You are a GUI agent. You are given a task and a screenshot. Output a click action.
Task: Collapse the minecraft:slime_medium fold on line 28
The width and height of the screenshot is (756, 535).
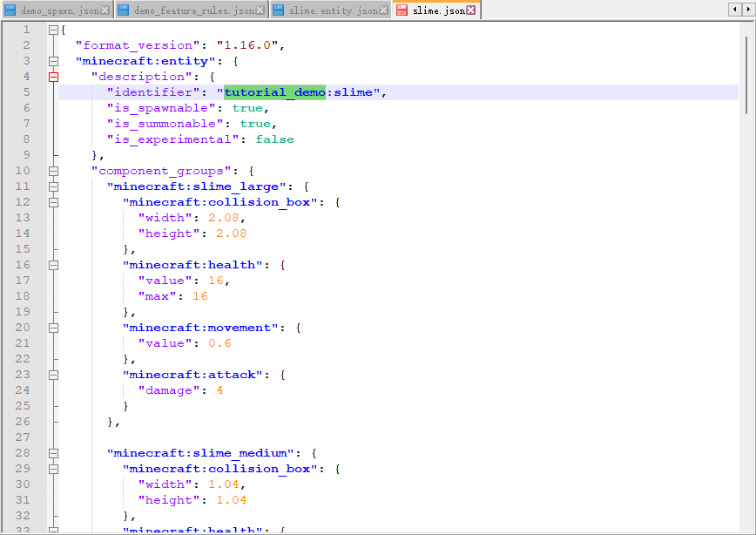click(x=53, y=453)
